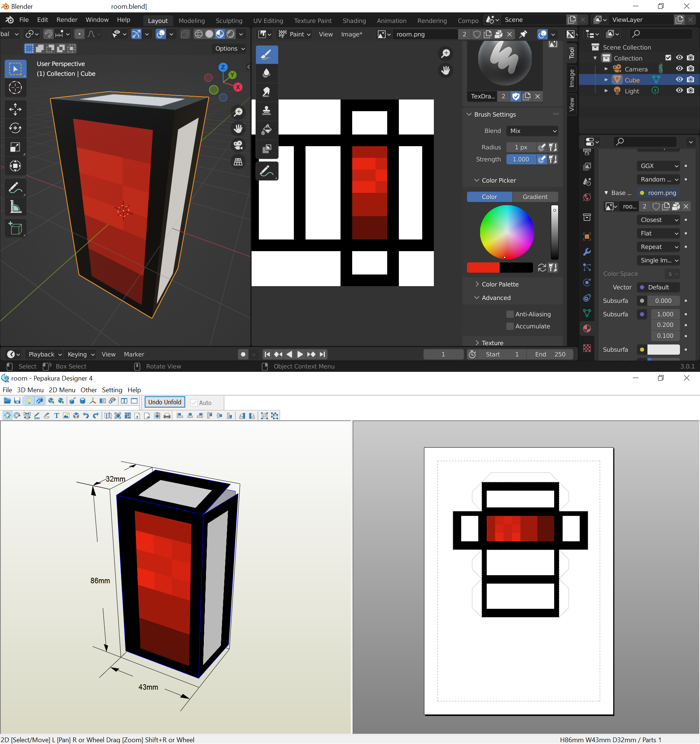Switch to the UV Editing workspace tab
The width and height of the screenshot is (700, 744).
268,20
